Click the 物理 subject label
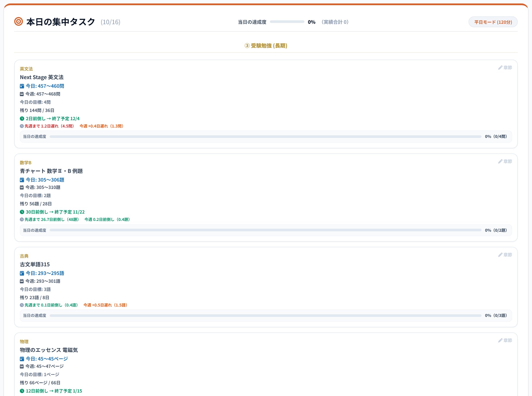The width and height of the screenshot is (532, 396). tap(24, 342)
